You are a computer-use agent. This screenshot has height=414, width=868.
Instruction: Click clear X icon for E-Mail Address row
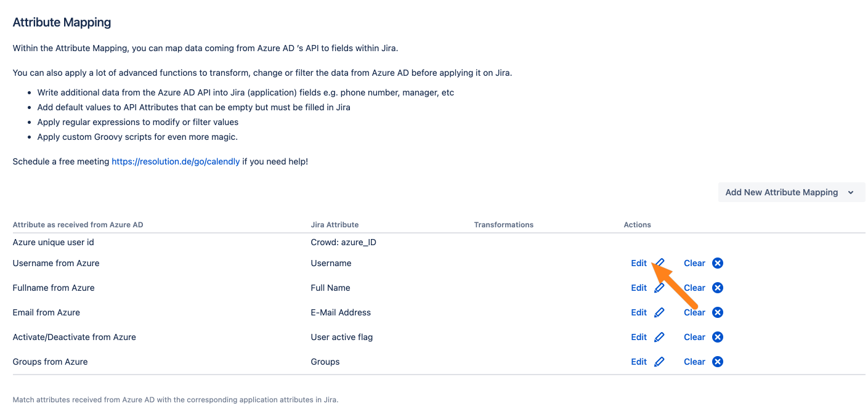point(718,312)
